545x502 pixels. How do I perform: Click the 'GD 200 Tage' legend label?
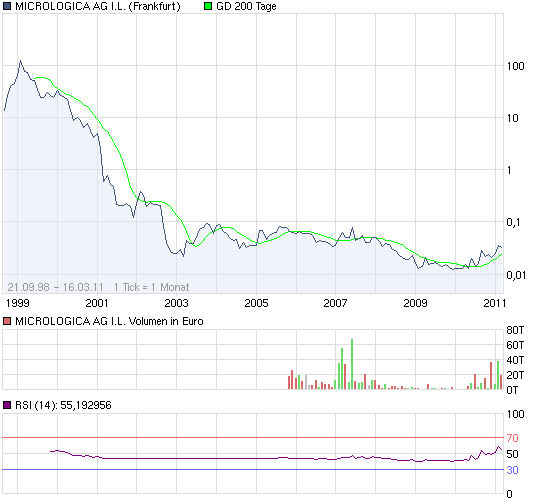(x=246, y=6)
